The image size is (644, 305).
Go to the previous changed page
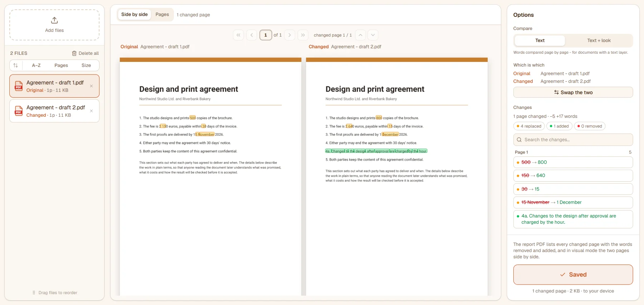coord(361,35)
